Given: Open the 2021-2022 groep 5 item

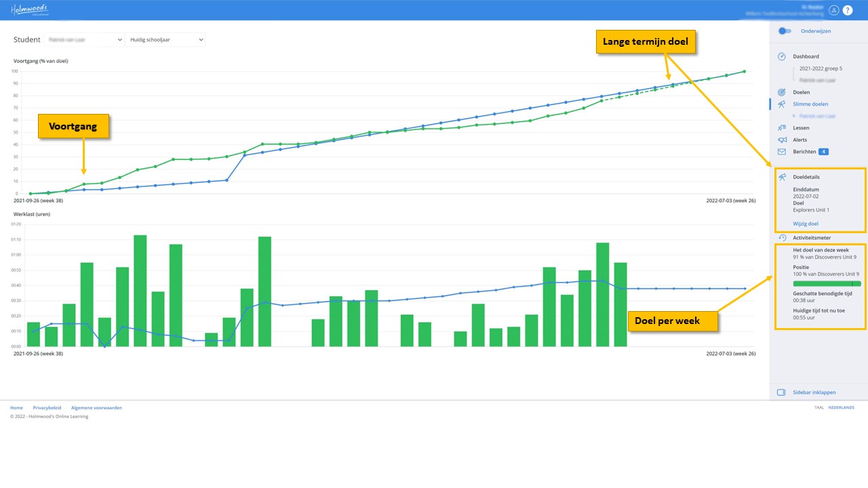Looking at the screenshot, I should coord(821,69).
